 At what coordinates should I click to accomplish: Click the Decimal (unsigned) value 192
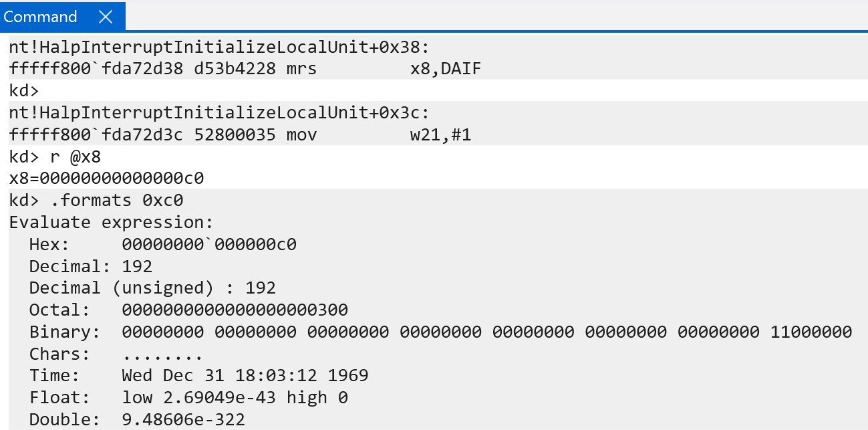[x=261, y=288]
